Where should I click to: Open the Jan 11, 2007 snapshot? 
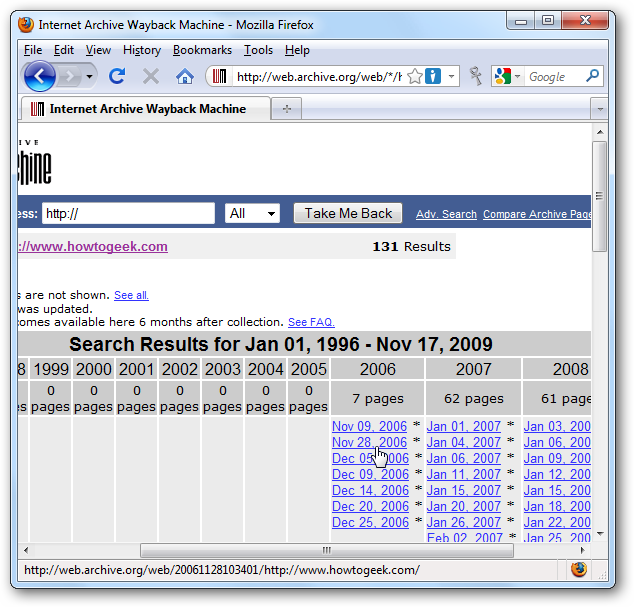(464, 474)
